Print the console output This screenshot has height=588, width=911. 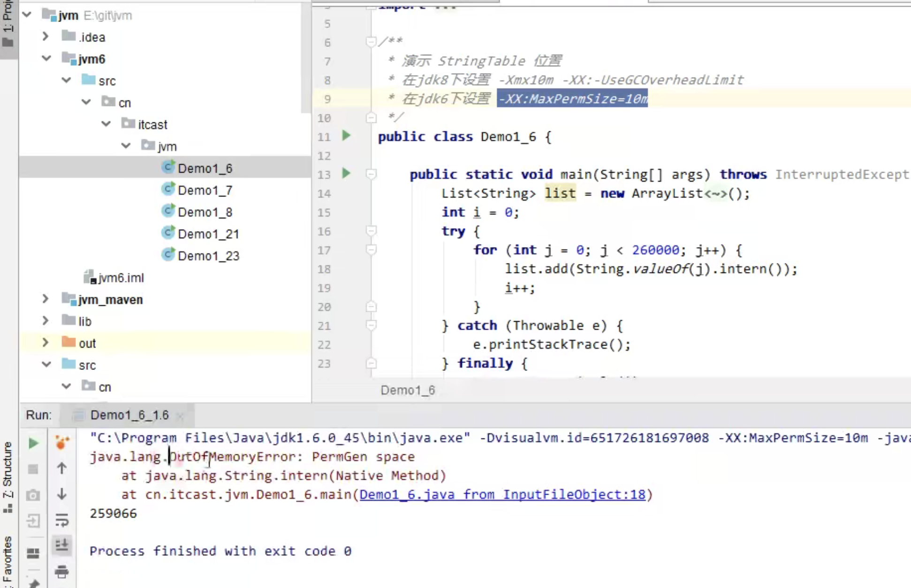point(61,572)
